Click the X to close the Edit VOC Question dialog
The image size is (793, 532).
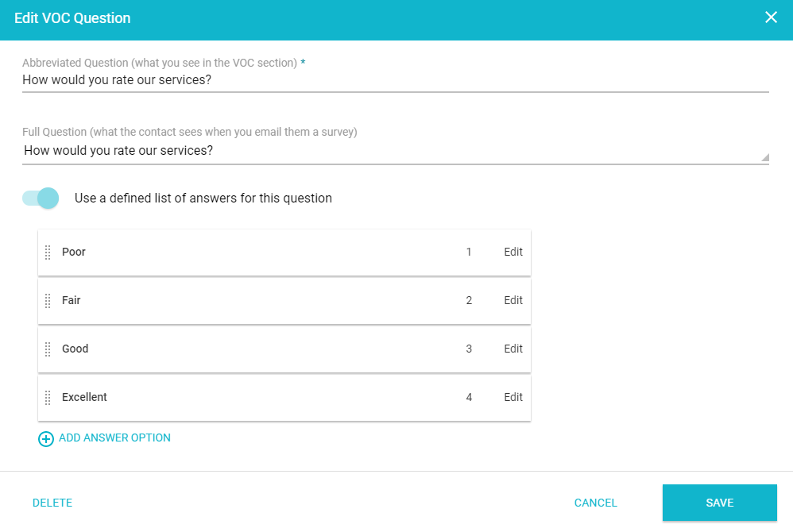point(771,17)
